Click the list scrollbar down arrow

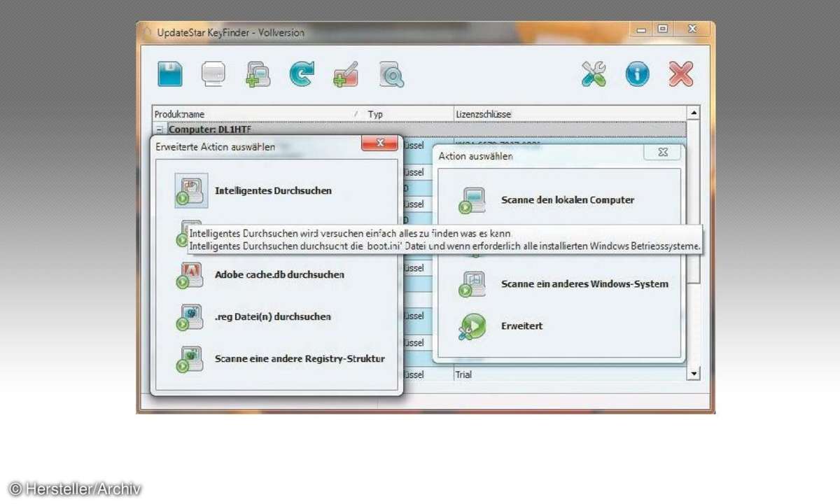tap(694, 374)
